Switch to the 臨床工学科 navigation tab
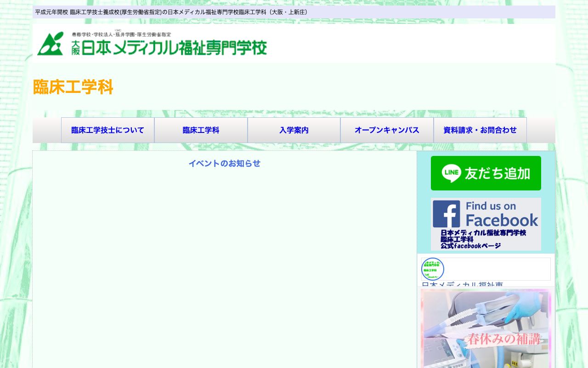The image size is (588, 368). (x=201, y=130)
